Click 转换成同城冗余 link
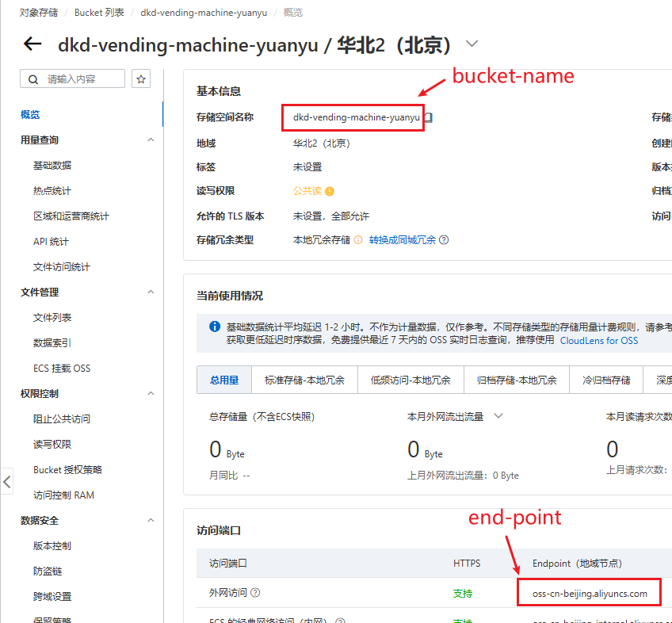 pos(402,240)
